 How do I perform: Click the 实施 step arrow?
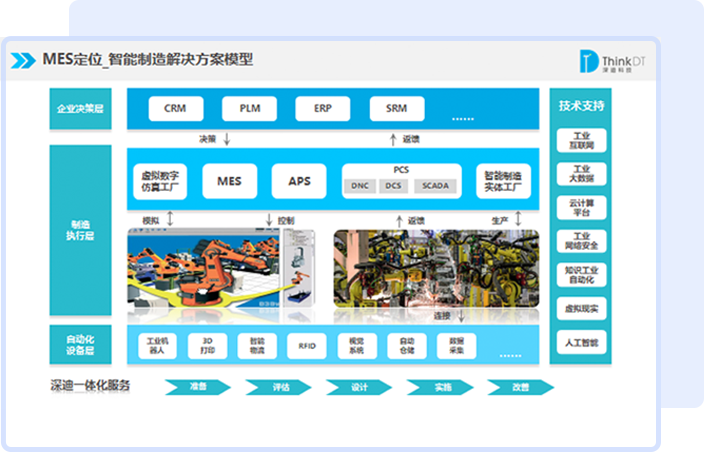click(x=440, y=387)
